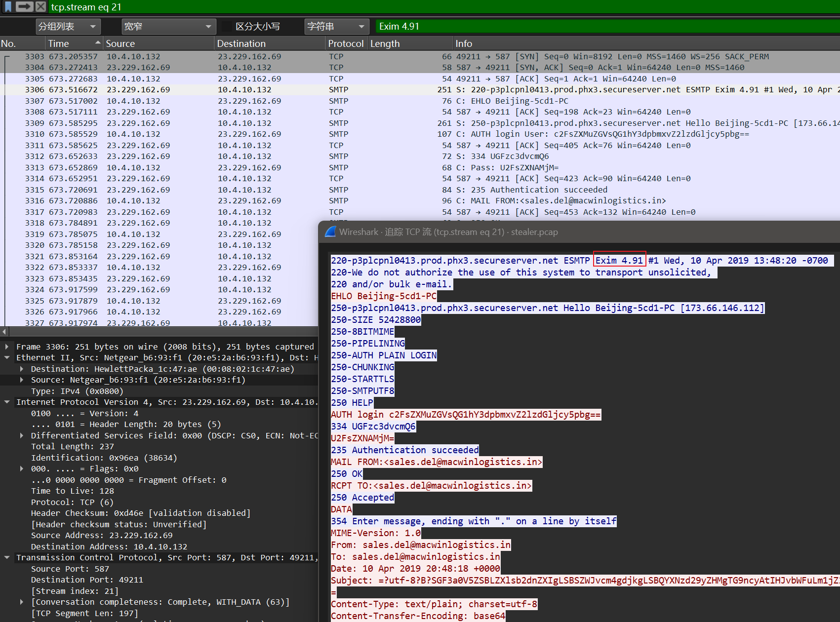This screenshot has width=840, height=622.
Task: Click the 250-AUTH PLAIN LOGIN stream line
Action: [x=384, y=355]
